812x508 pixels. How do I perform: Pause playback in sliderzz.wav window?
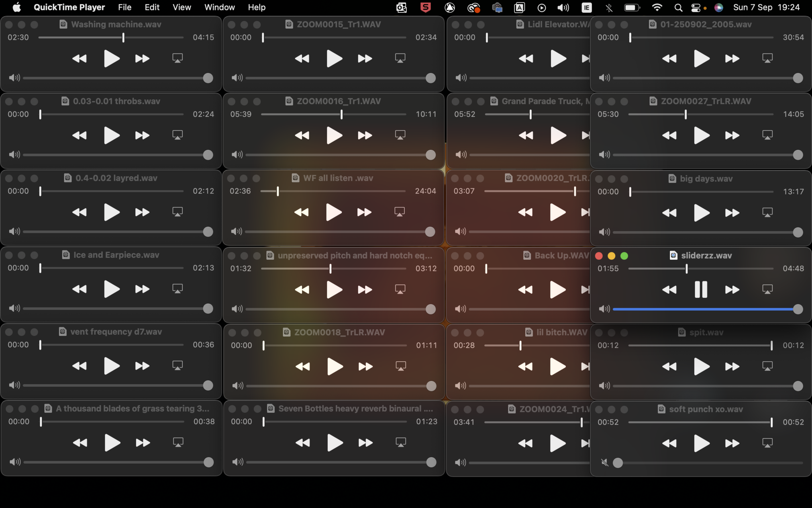701,289
